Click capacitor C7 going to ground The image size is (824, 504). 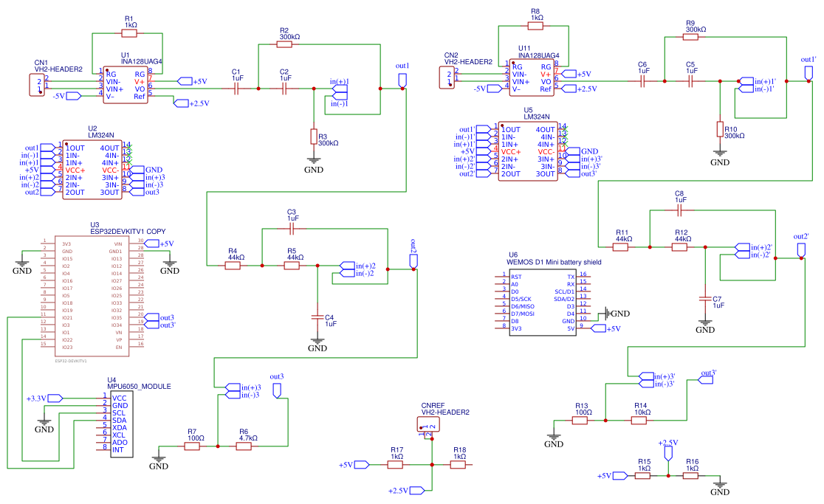[x=705, y=299]
